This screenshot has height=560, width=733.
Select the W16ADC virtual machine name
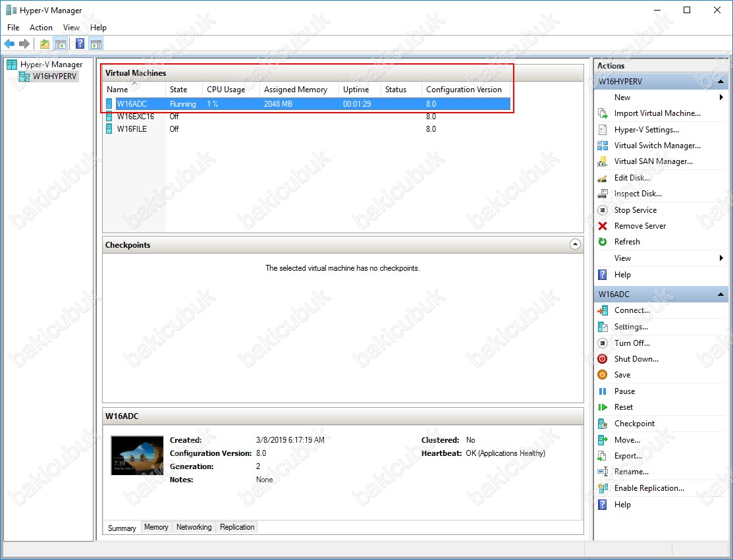coord(132,104)
